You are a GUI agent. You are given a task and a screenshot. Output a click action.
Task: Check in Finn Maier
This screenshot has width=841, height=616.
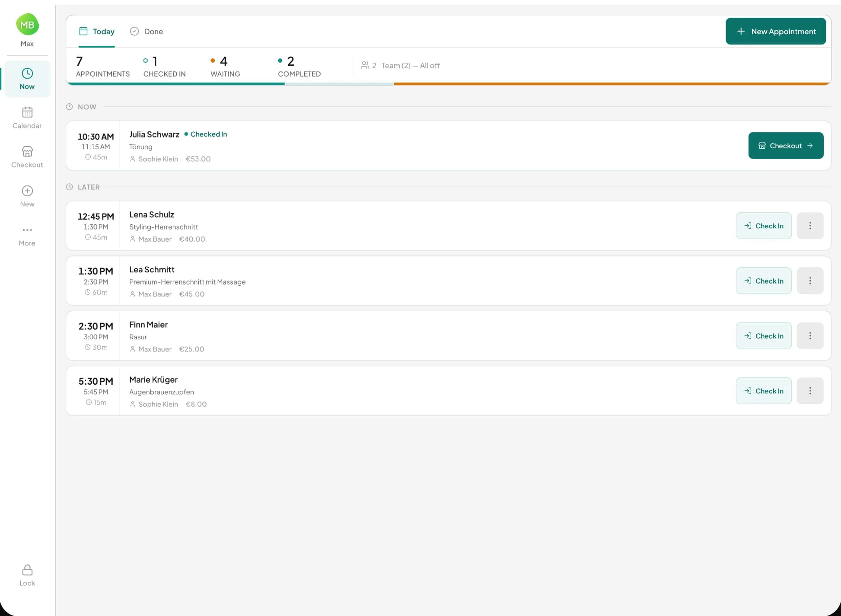(764, 336)
